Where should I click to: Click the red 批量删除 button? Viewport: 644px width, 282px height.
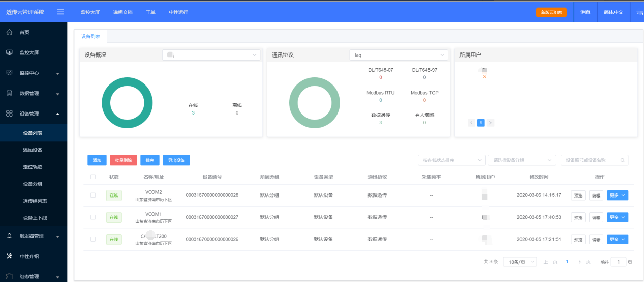[x=123, y=160]
